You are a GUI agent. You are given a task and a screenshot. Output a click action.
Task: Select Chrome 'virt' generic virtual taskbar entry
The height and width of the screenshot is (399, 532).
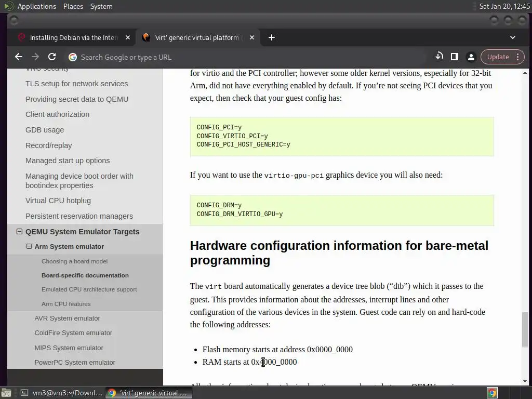149,393
